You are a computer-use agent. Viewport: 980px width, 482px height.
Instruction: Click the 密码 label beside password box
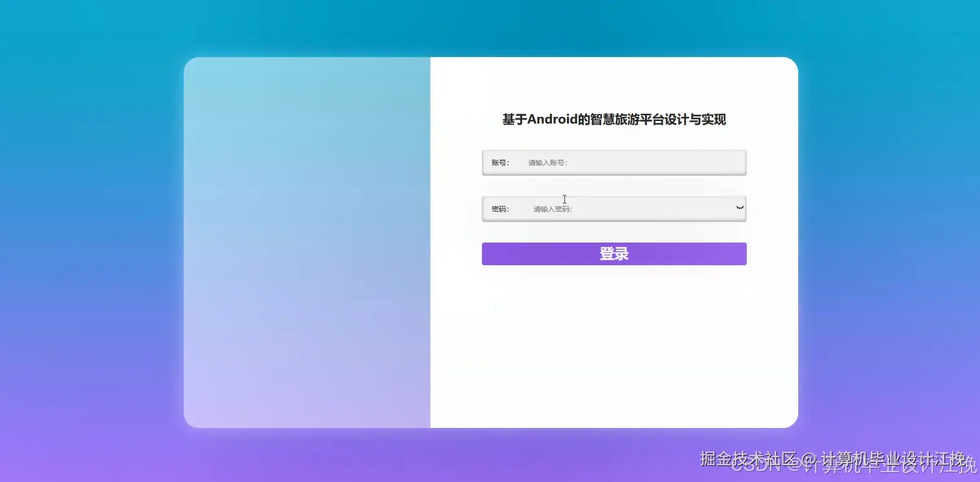[x=500, y=208]
